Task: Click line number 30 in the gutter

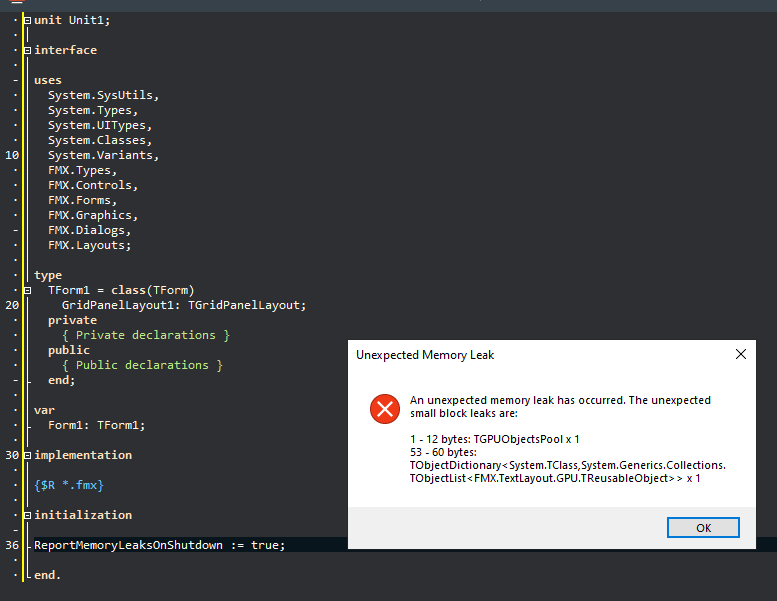Action: coord(11,455)
